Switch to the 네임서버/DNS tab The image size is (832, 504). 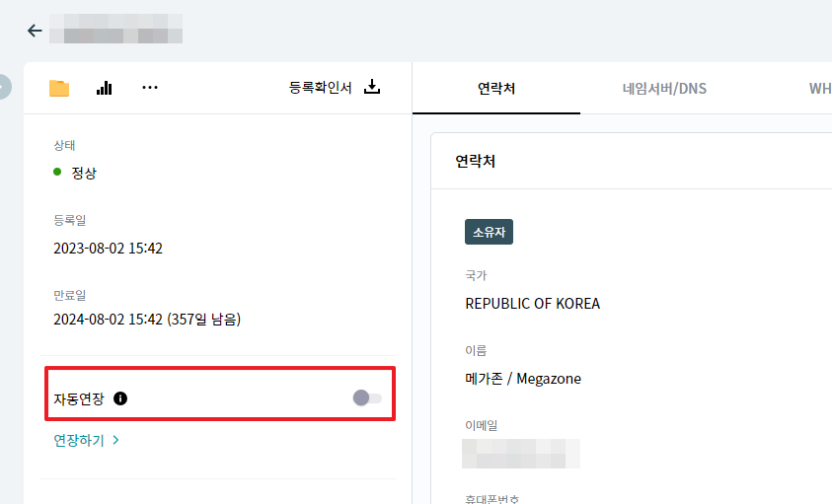664,89
